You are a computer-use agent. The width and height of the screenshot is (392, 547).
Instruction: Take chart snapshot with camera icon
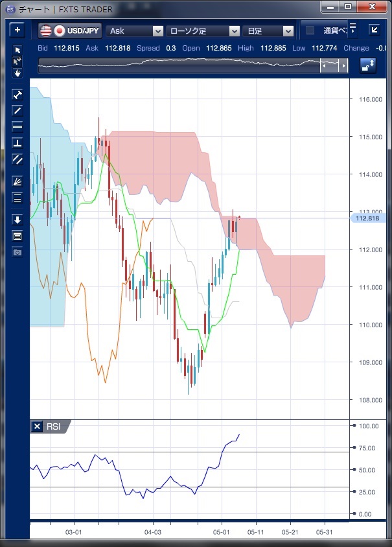pos(17,251)
